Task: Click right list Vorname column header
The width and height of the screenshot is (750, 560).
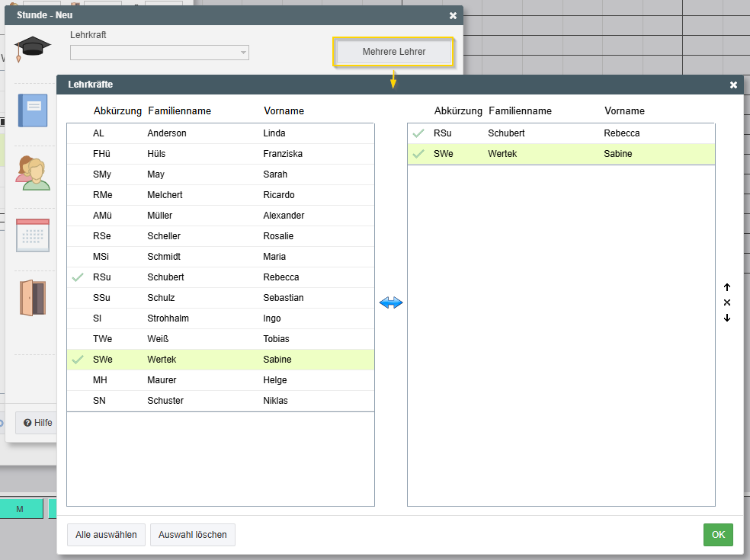Action: click(624, 111)
